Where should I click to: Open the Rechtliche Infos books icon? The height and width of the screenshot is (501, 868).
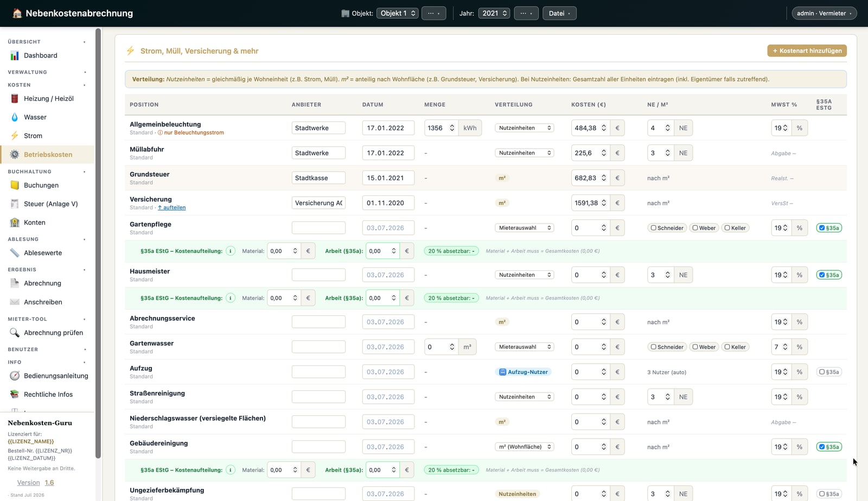coord(15,394)
